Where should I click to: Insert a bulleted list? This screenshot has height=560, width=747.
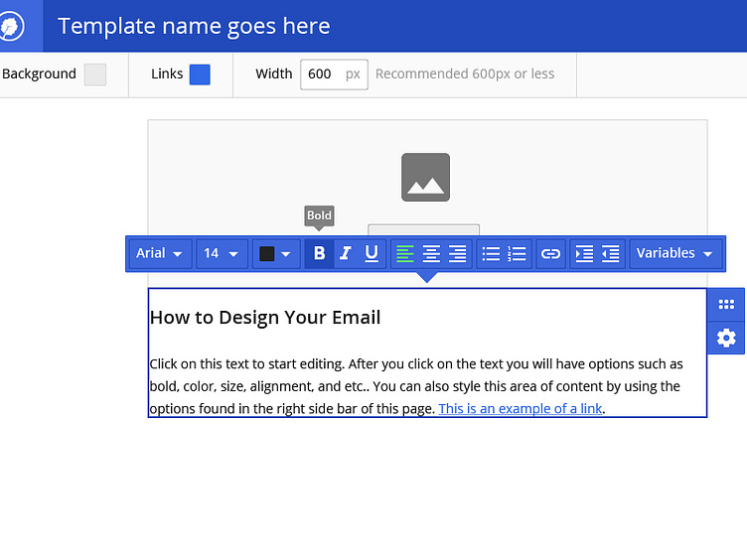[x=491, y=254]
